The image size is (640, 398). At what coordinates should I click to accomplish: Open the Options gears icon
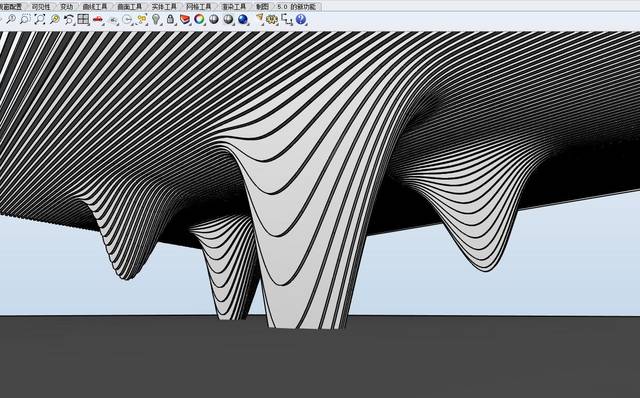coord(272,19)
